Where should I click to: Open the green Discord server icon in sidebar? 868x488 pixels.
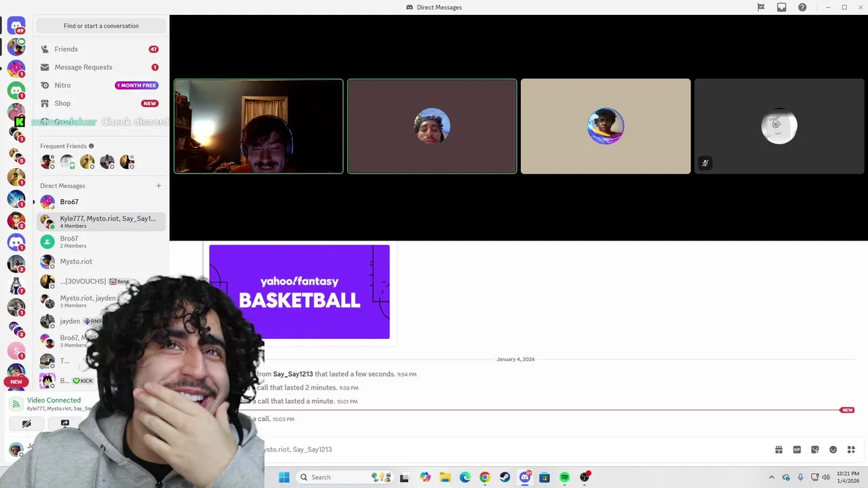16,89
